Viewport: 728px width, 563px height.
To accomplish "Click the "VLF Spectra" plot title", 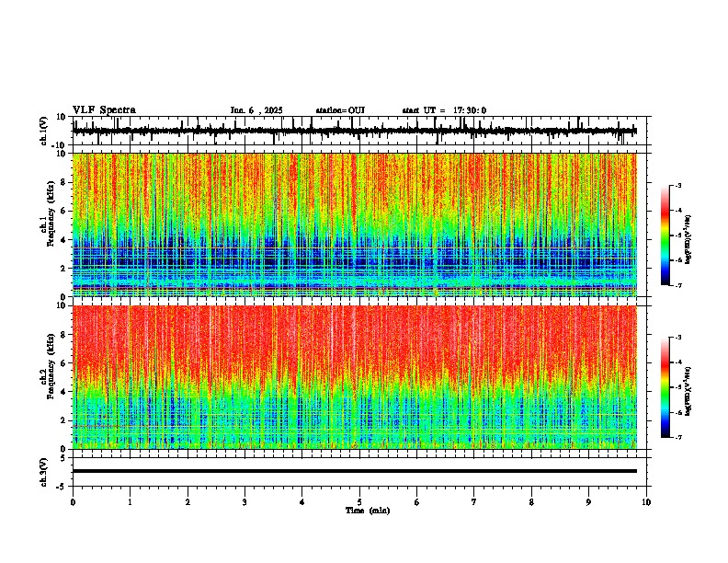I will pyautogui.click(x=104, y=110).
